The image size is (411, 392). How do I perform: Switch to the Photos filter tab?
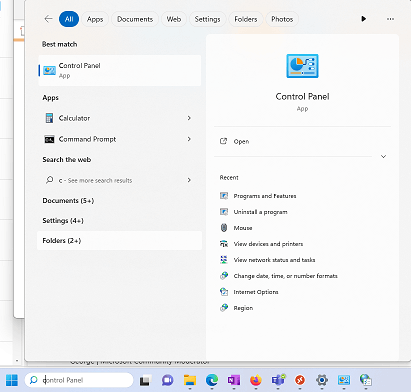[x=282, y=19]
